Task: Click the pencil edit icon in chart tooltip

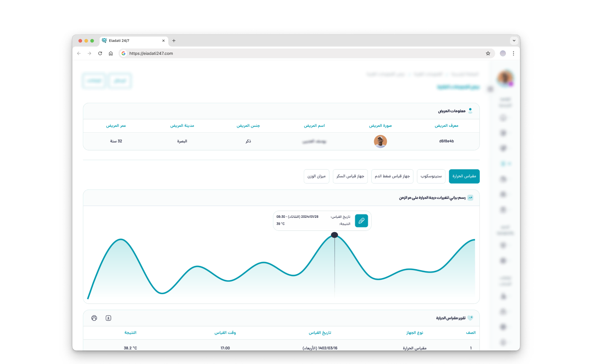Action: [362, 220]
